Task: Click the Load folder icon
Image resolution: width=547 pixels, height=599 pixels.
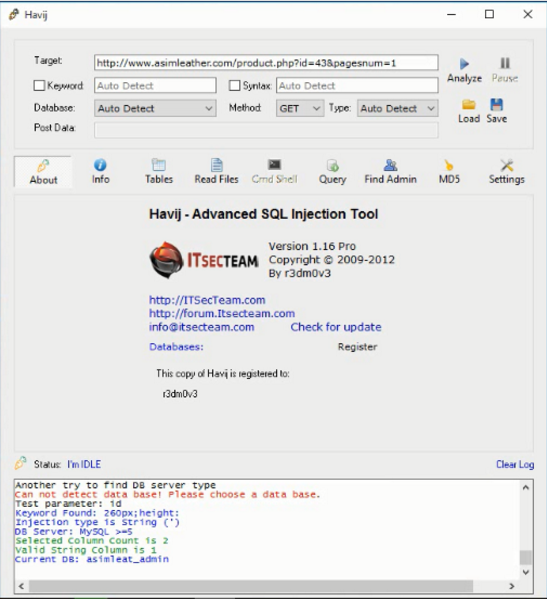Action: point(469,104)
